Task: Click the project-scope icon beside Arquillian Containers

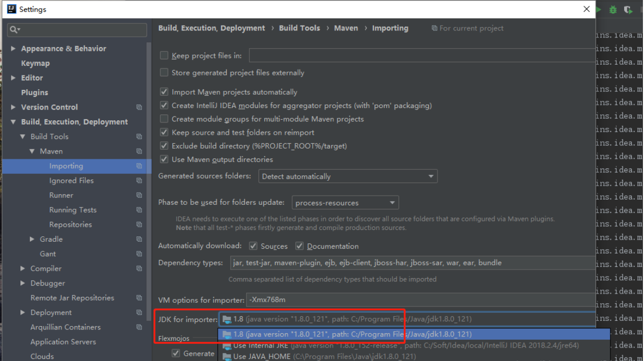Action: click(x=139, y=327)
